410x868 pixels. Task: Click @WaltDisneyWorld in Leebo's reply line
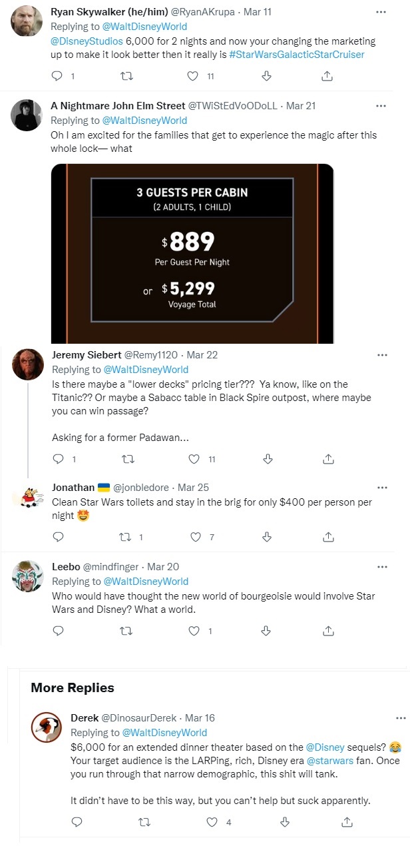[x=145, y=582]
